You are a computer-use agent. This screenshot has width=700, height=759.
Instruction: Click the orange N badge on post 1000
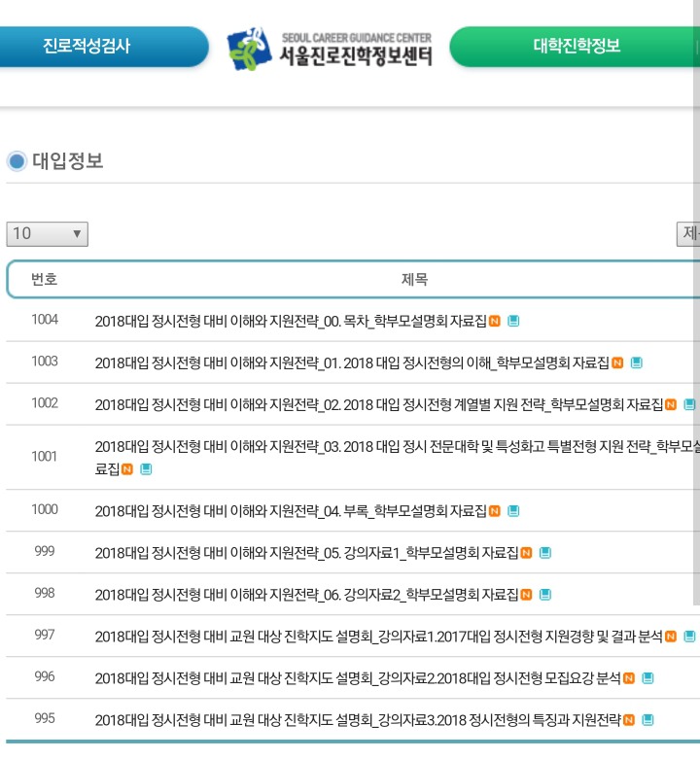point(494,511)
